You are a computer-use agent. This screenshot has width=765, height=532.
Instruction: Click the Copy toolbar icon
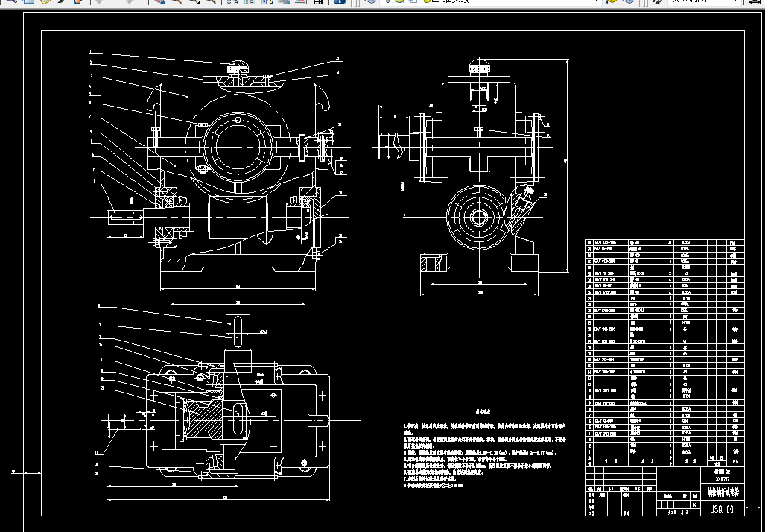pyautogui.click(x=29, y=1)
